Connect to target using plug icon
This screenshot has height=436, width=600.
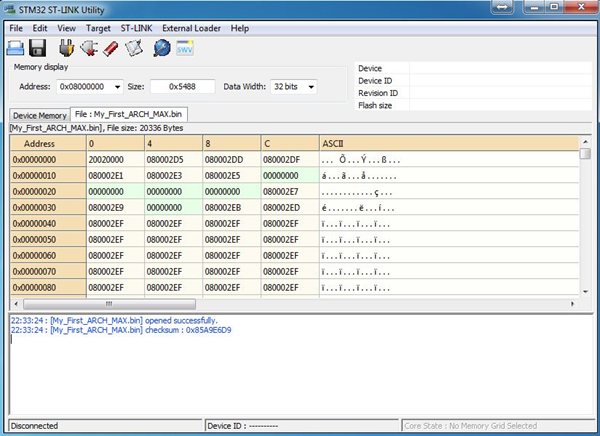click(66, 48)
